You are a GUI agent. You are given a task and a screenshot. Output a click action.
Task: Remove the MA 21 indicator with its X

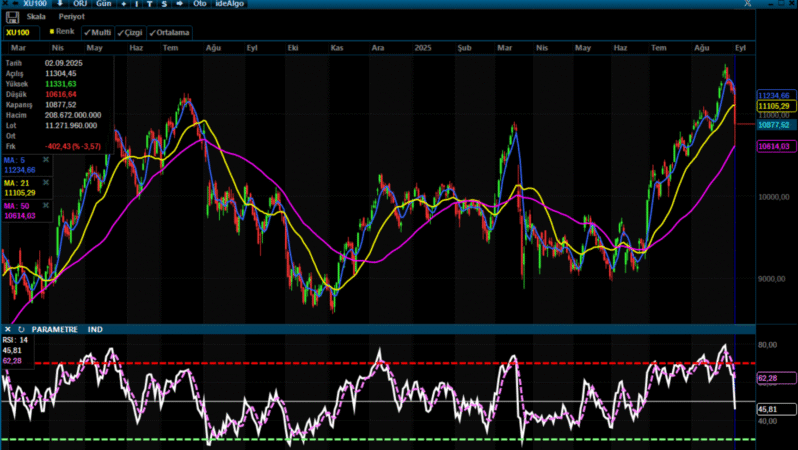coord(46,183)
